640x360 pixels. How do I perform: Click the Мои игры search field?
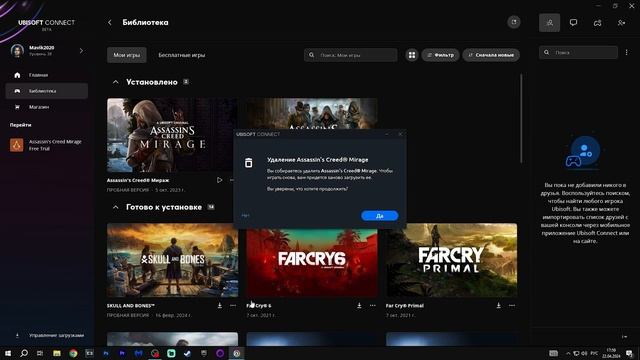(x=351, y=55)
